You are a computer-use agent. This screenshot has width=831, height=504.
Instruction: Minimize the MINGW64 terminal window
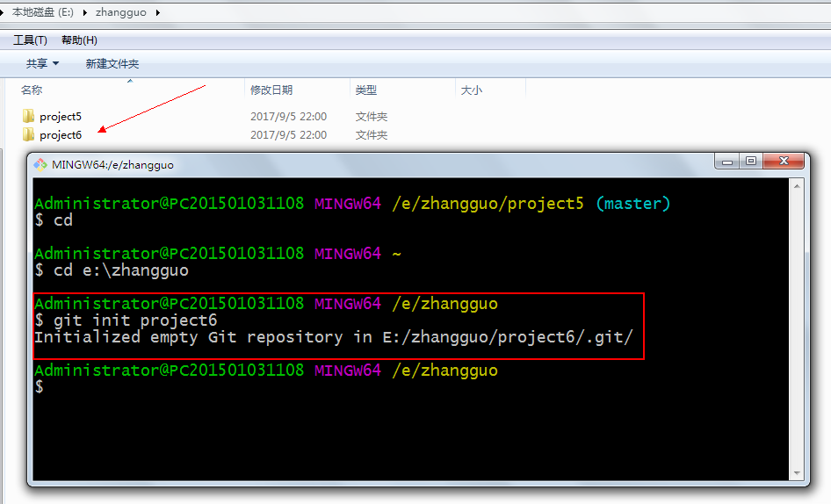(727, 162)
